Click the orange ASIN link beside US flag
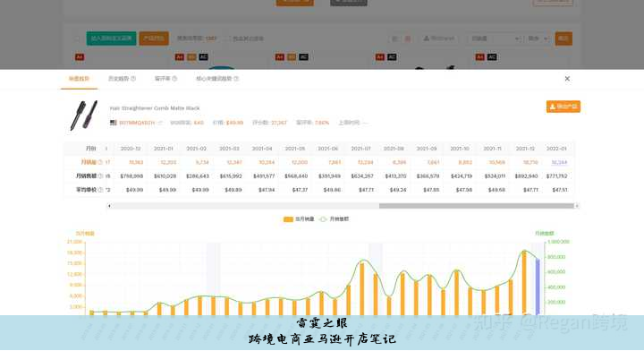 [137, 123]
